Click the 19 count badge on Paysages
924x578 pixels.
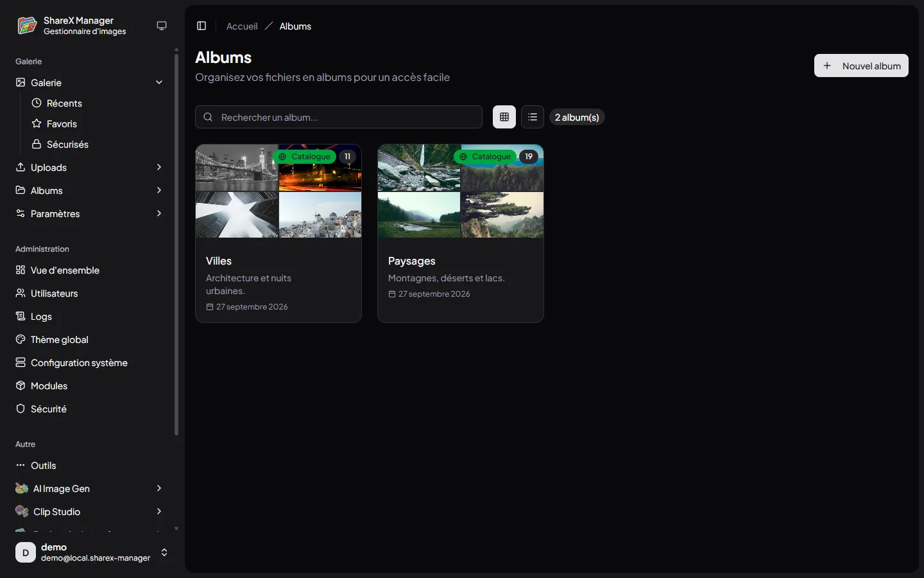(x=529, y=157)
